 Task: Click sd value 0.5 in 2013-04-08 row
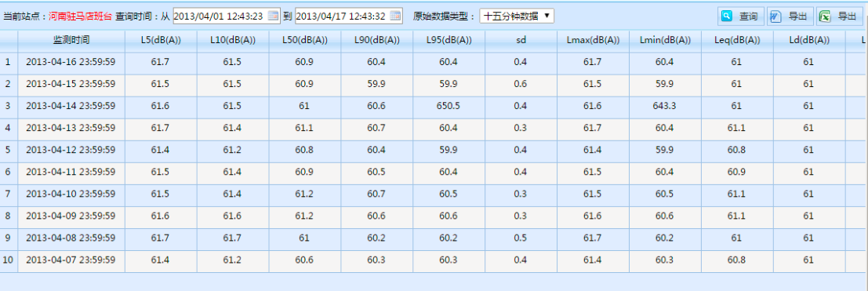[521, 238]
